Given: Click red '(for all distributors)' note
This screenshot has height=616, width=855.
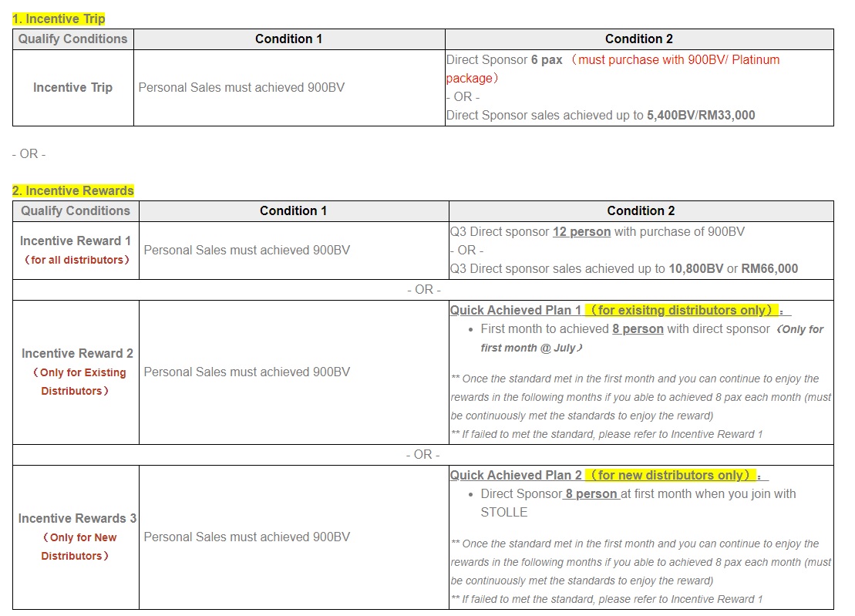Looking at the screenshot, I should click(x=76, y=260).
